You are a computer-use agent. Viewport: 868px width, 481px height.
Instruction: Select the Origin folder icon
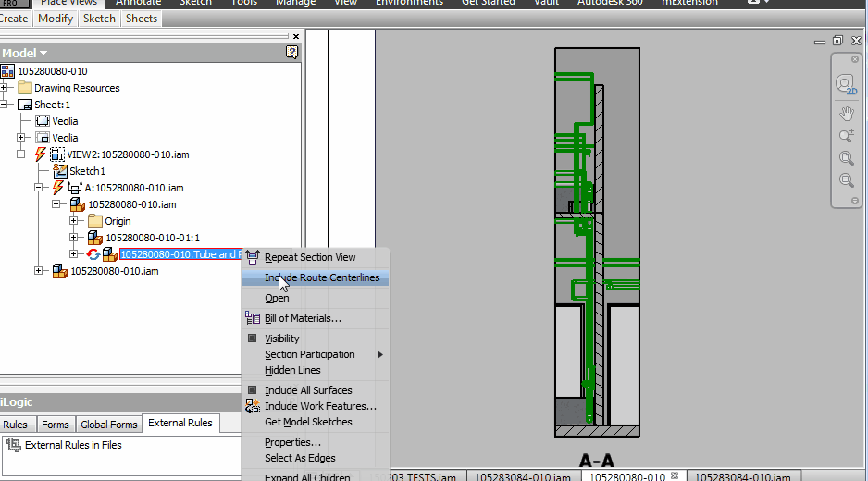coord(95,221)
